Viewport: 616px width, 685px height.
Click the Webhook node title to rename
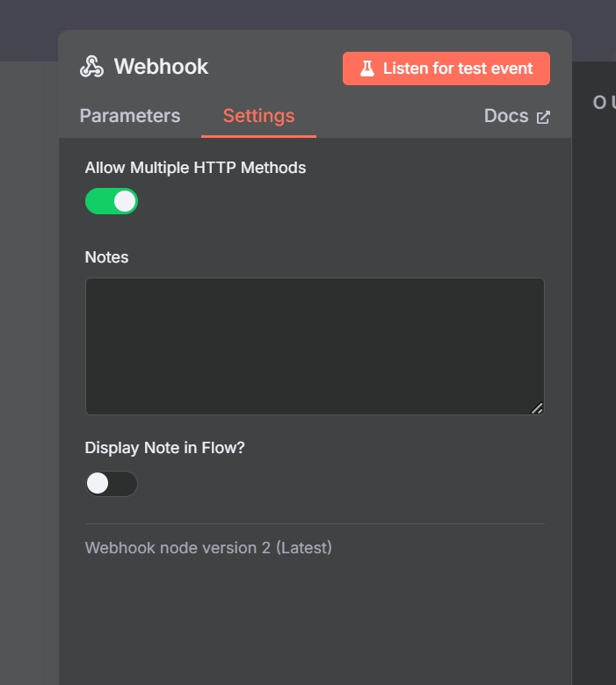[x=161, y=67]
